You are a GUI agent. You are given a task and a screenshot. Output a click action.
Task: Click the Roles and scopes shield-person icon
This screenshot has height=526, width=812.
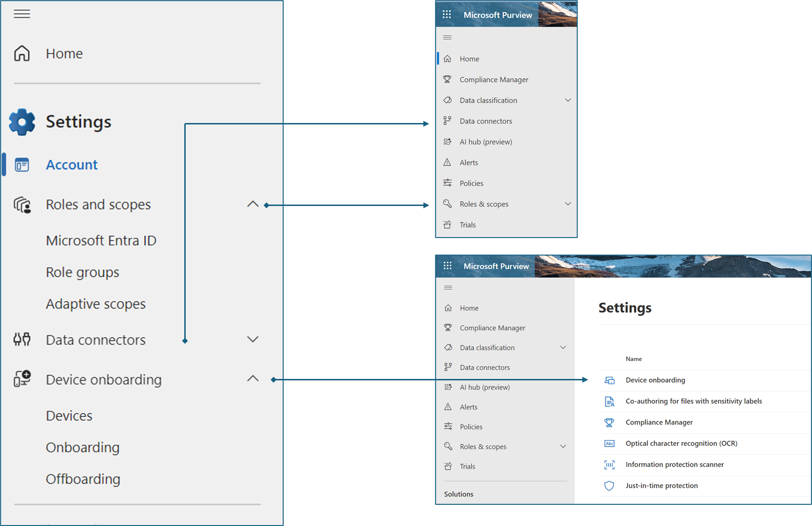(x=22, y=205)
